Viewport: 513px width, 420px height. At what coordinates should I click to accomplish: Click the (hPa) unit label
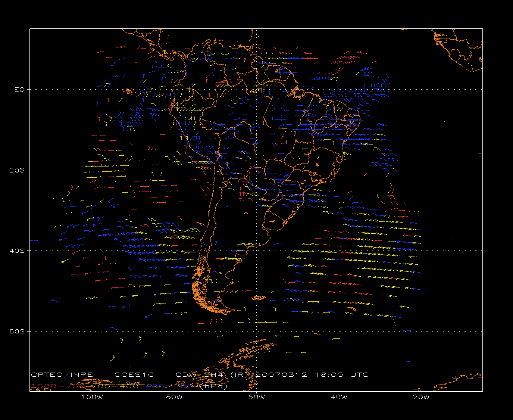[x=214, y=386]
